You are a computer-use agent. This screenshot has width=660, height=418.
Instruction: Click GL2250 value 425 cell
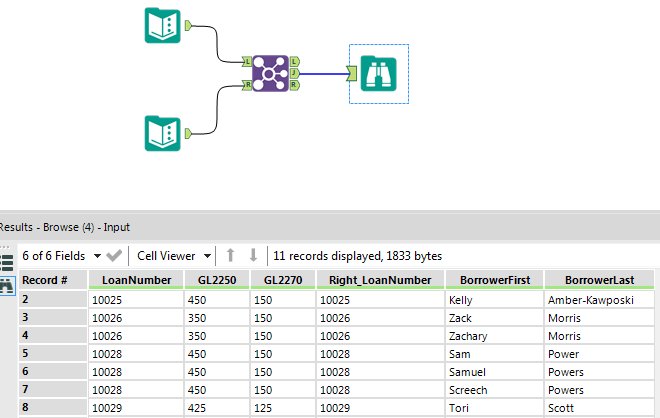click(x=217, y=408)
